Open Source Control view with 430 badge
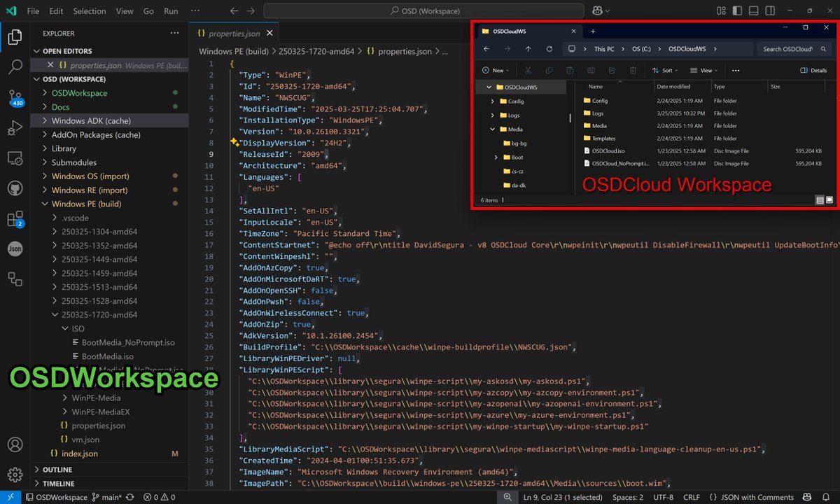840x504 pixels. 15,98
